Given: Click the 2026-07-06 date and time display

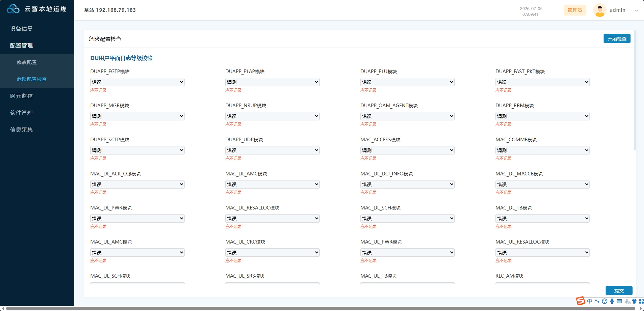Looking at the screenshot, I should pyautogui.click(x=531, y=11).
